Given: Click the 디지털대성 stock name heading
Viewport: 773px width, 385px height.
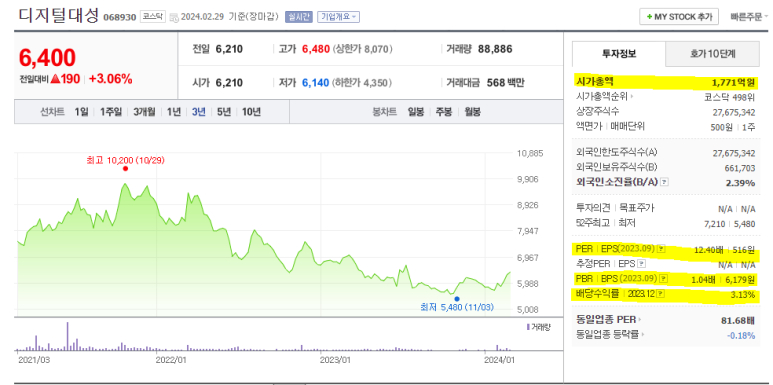Looking at the screenshot, I should [x=59, y=15].
